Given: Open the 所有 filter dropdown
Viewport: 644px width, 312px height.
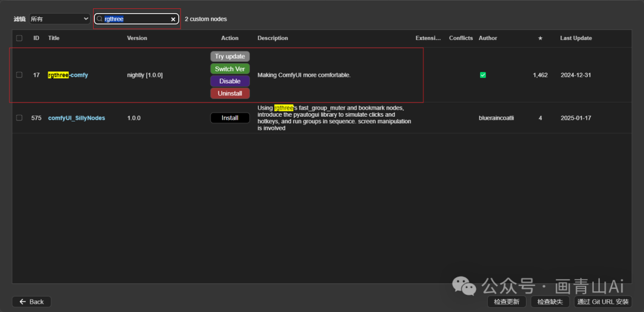Looking at the screenshot, I should pyautogui.click(x=60, y=19).
